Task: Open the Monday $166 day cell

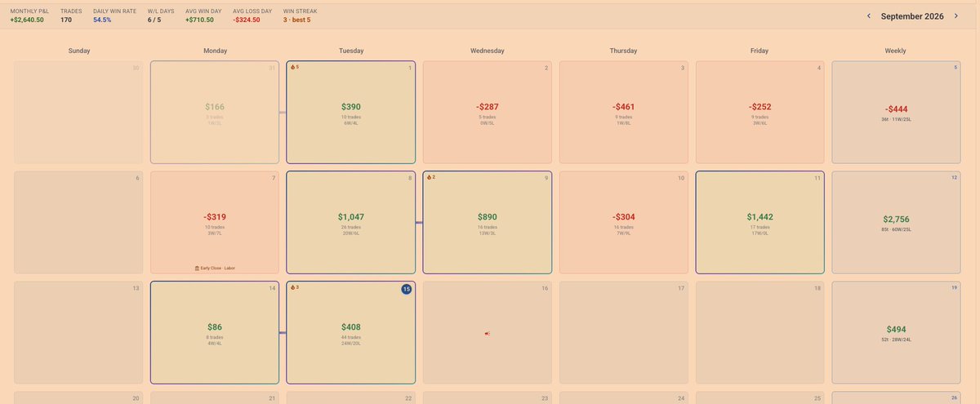Action: 215,112
